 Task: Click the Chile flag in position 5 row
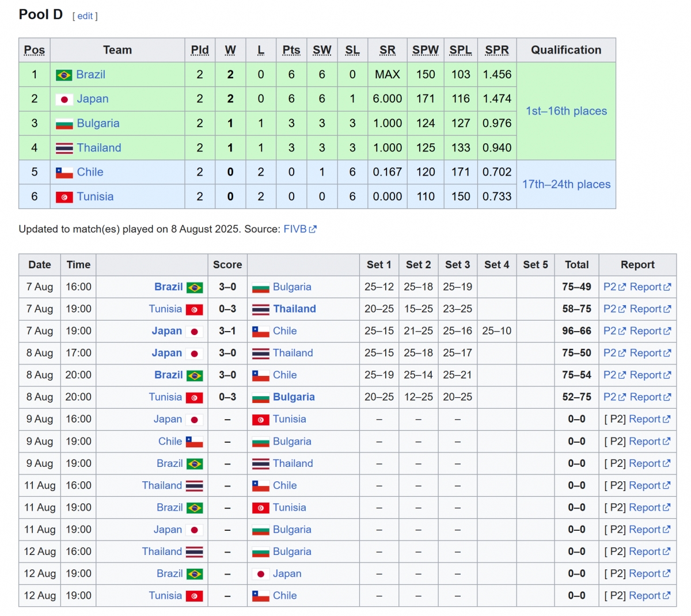tap(64, 173)
